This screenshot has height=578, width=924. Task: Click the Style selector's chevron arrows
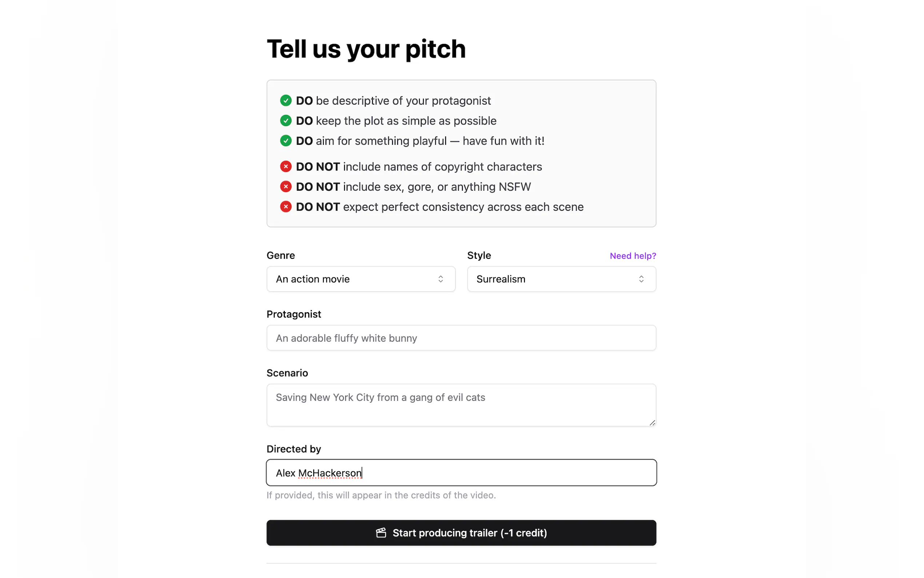click(x=641, y=279)
